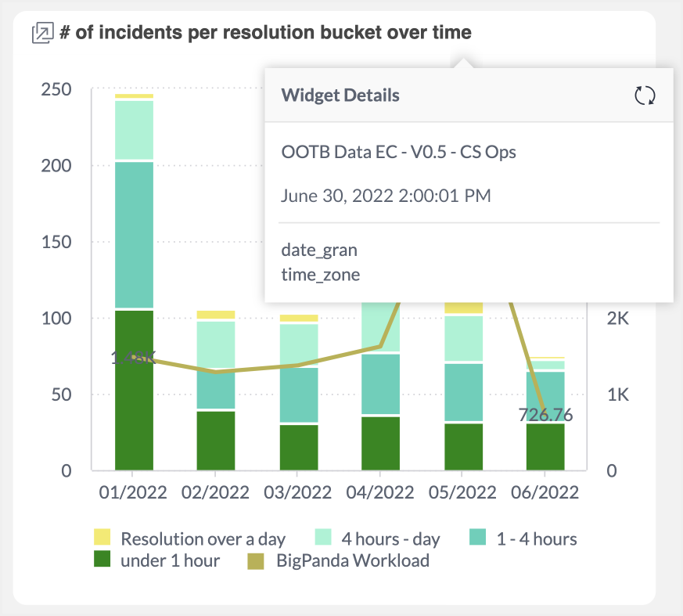Click the dark green 02/2022 bar segment
683x616 pixels.
216,440
